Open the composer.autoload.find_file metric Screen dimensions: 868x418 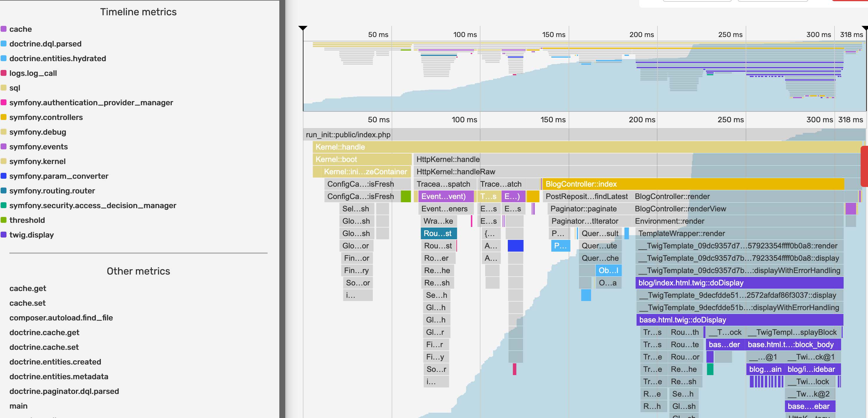pos(61,318)
